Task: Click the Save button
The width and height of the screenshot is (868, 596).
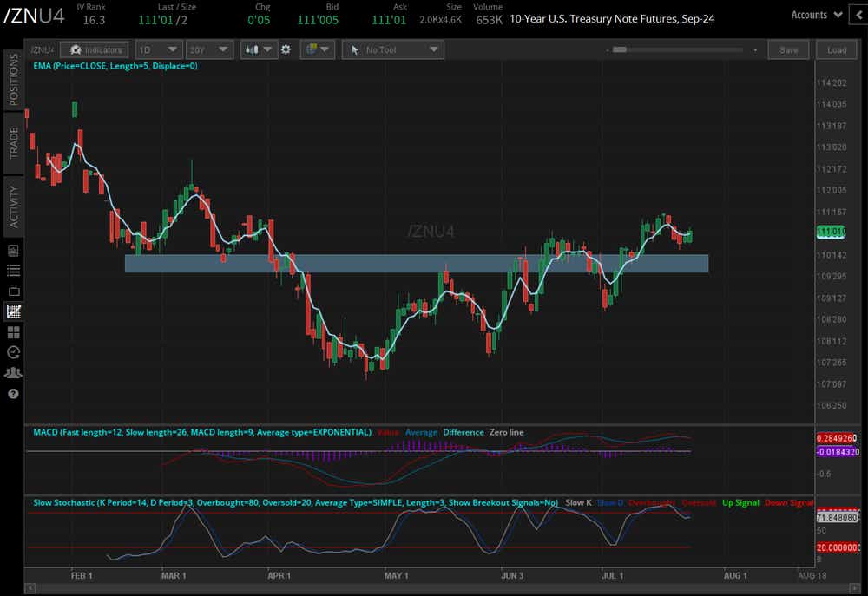Action: 788,49
